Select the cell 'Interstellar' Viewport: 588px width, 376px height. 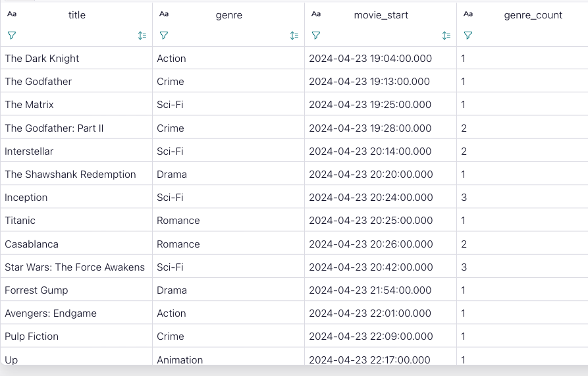click(76, 151)
